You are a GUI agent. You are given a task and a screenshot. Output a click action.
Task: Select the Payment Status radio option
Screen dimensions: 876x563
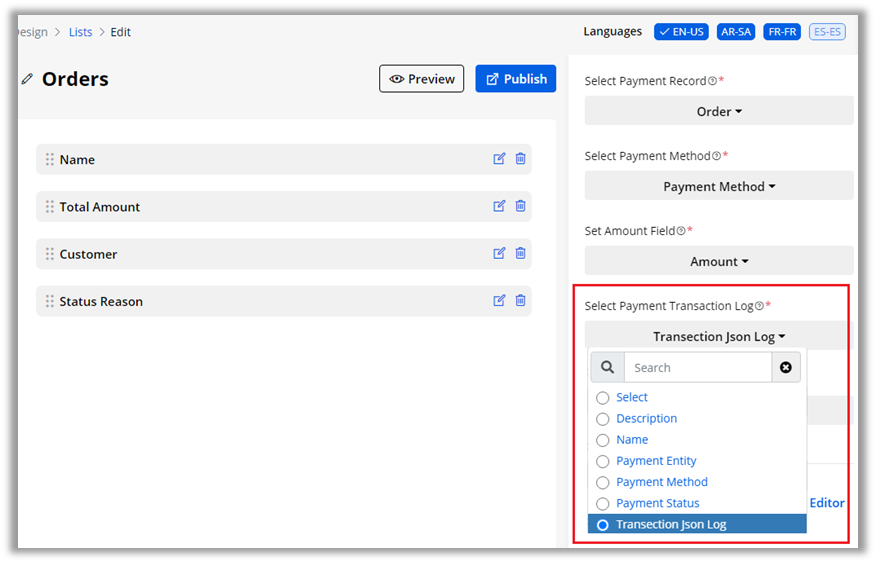click(x=602, y=503)
